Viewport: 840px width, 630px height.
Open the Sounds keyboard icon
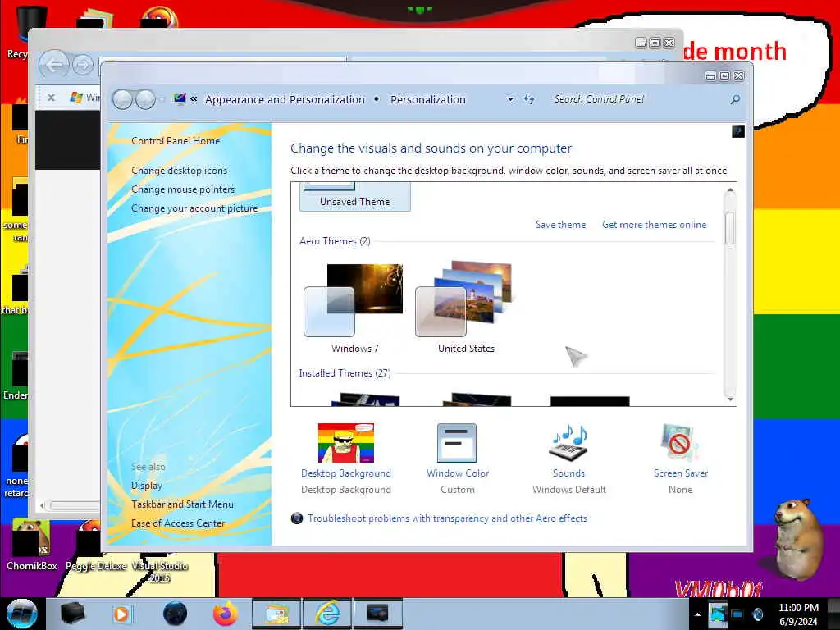pos(569,443)
